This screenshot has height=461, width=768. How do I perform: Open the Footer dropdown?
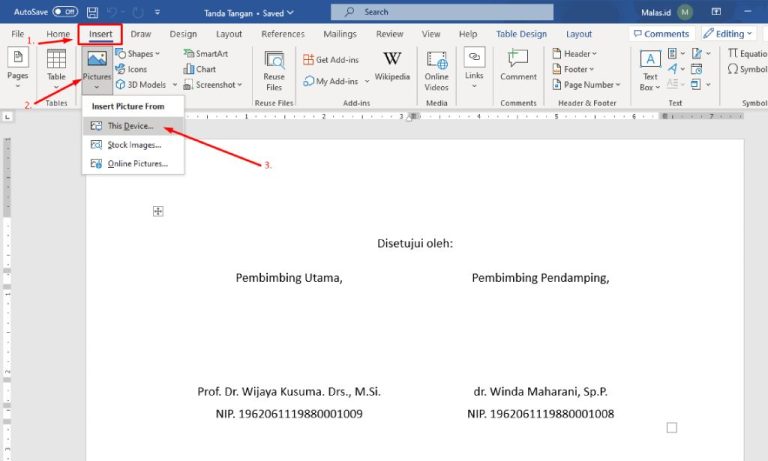coord(573,69)
